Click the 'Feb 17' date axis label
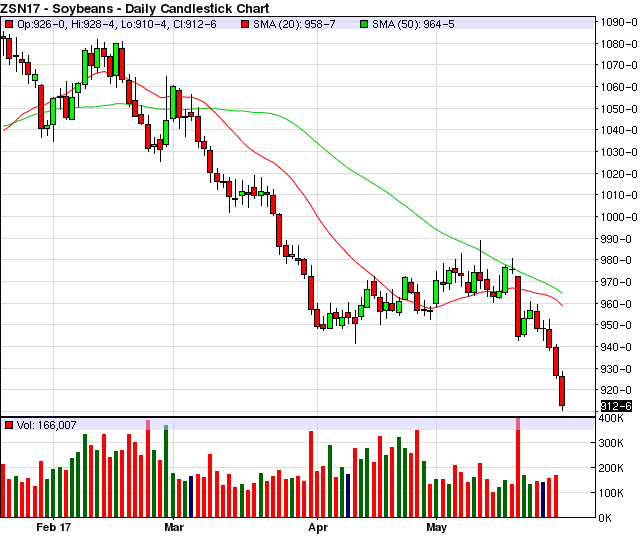Image resolution: width=640 pixels, height=536 pixels. (53, 527)
